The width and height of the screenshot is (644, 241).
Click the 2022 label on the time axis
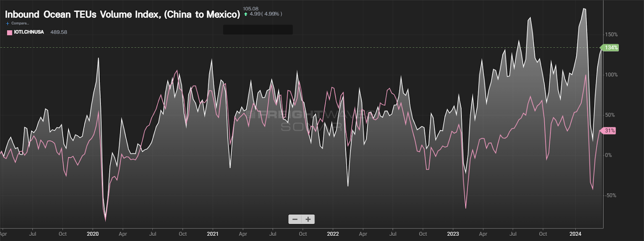click(333, 234)
